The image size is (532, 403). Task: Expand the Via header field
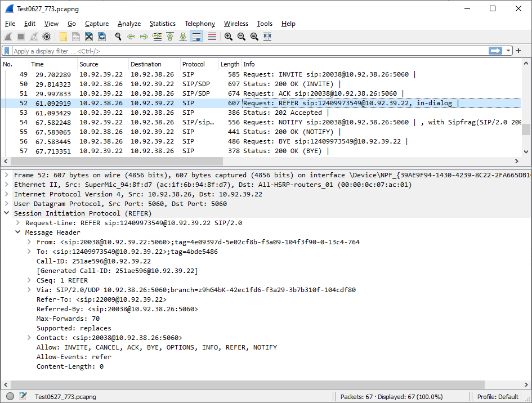point(29,290)
